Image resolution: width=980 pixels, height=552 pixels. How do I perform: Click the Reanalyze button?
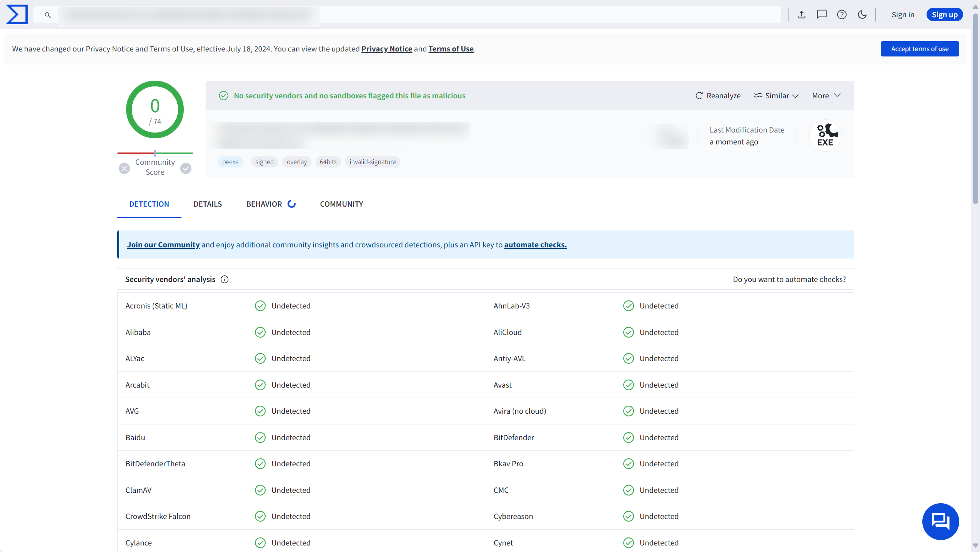coord(718,96)
